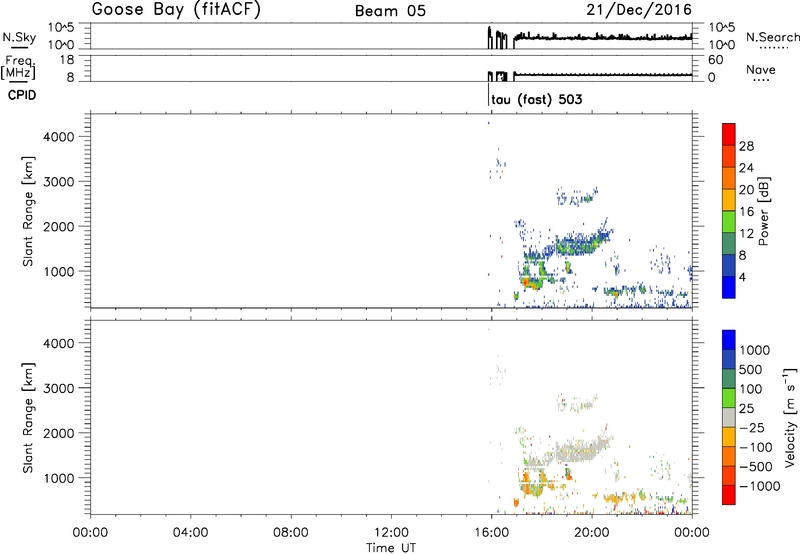Click 'Slant Range [km]' label of power panel
Viewport: 800px width, 554px height.
(28, 211)
